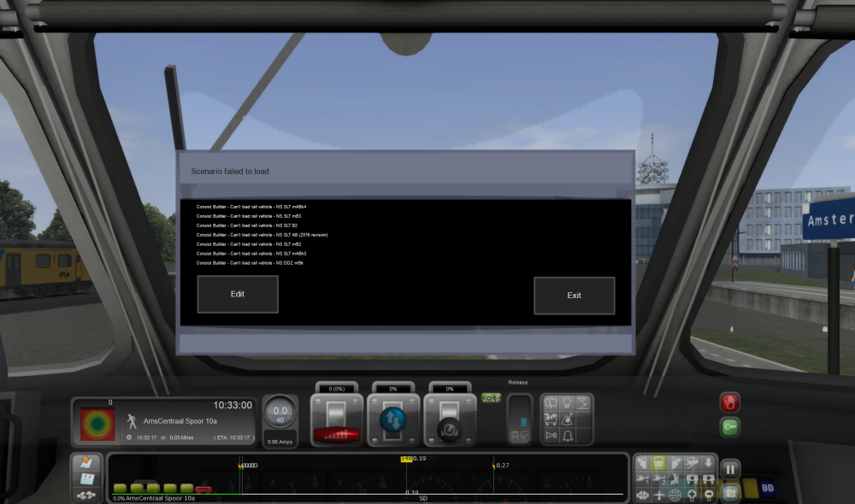This screenshot has width=855, height=504.
Task: Pause the simulation with the pause icon
Action: 730,468
